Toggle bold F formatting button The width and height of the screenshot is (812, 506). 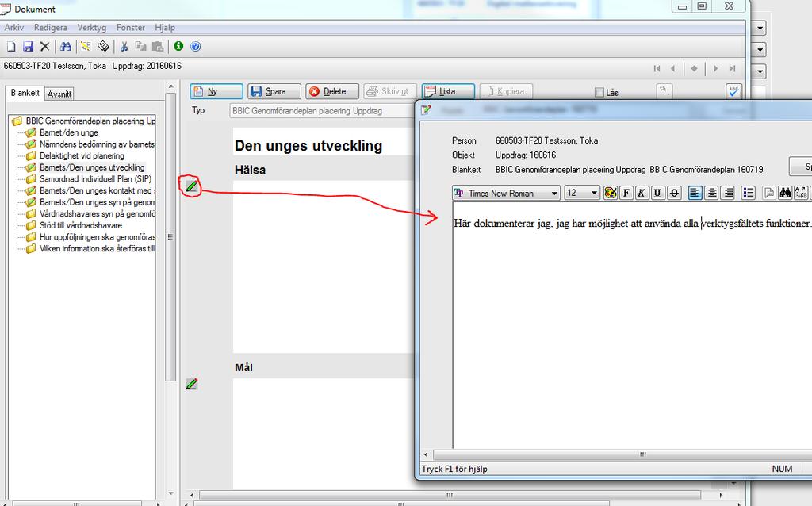click(626, 194)
